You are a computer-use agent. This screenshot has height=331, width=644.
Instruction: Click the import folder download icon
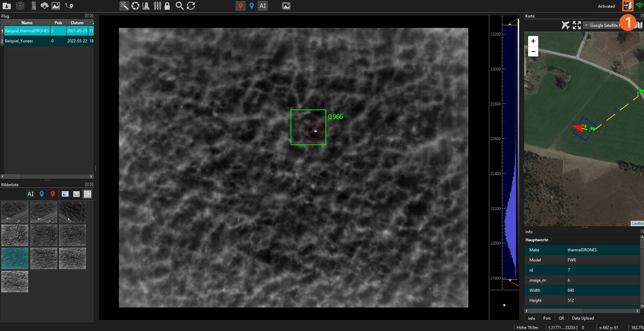pos(7,6)
